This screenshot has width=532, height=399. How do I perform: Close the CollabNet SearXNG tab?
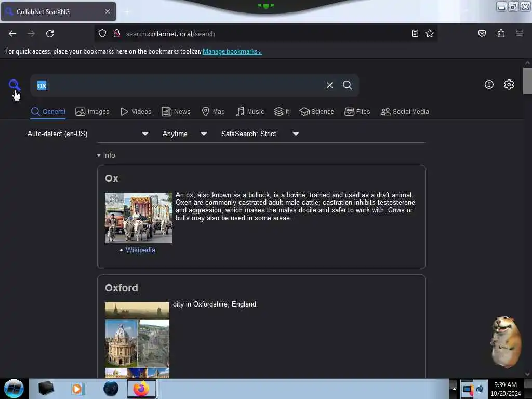click(x=107, y=11)
